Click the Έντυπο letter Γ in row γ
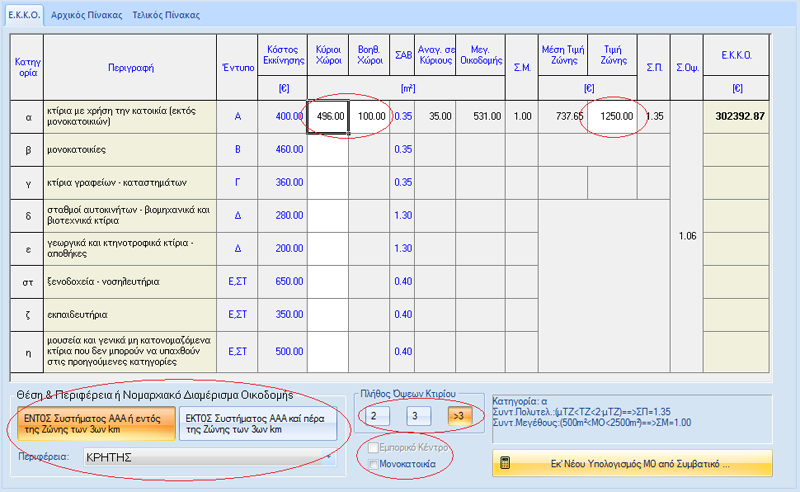Image resolution: width=800 pixels, height=492 pixels. pos(237,183)
